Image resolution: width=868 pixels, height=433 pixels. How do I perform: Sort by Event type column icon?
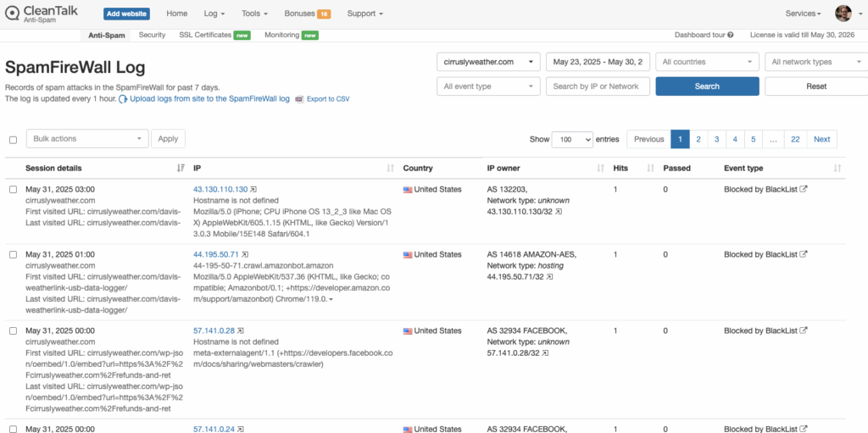click(x=837, y=169)
